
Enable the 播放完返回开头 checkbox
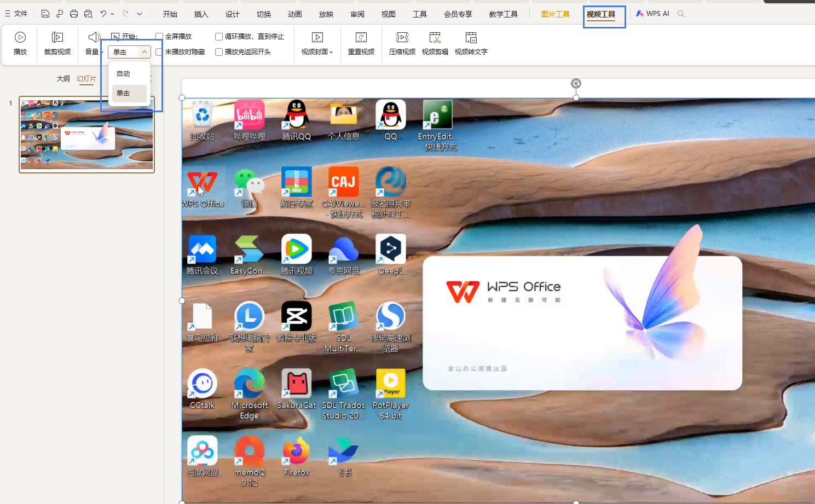(x=219, y=52)
